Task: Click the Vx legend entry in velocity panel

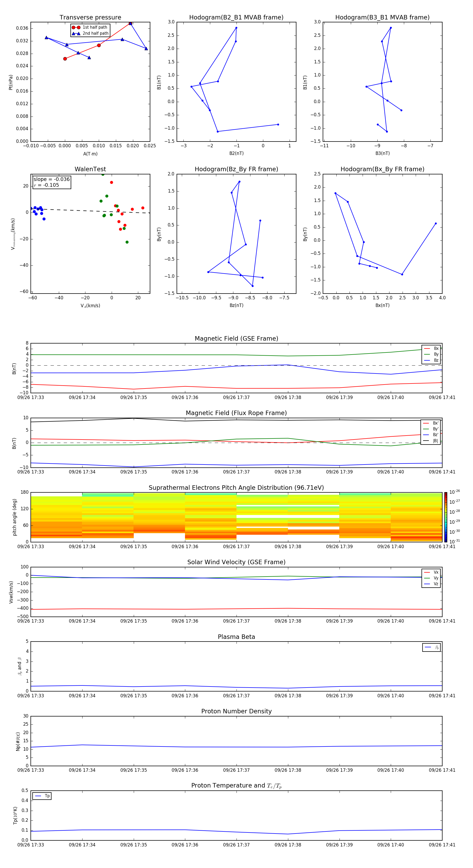Action: pyautogui.click(x=431, y=572)
